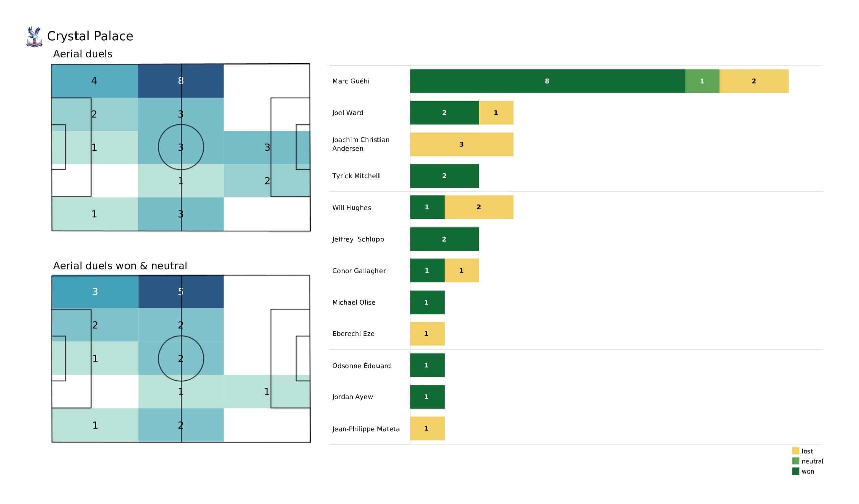Viewport: 859px width, 504px height.
Task: Click the zone with 5 in won & neutral pitch
Action: 181,292
